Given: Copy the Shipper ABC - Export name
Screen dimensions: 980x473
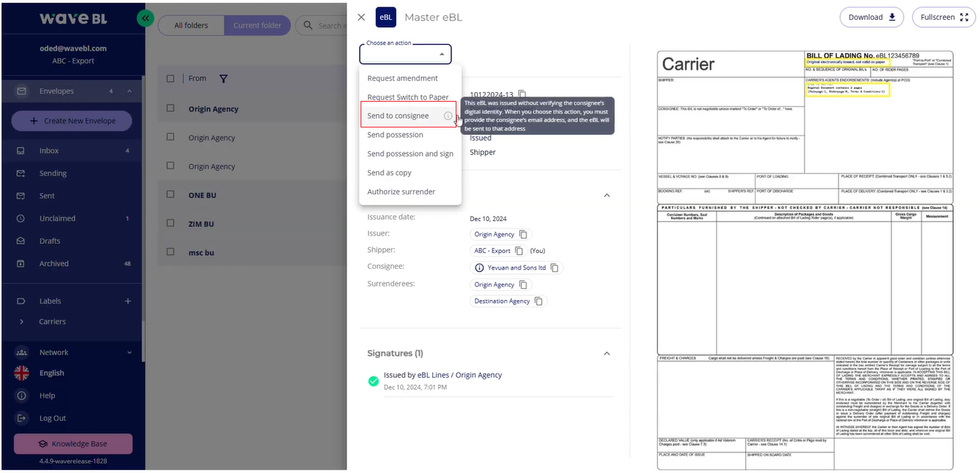Looking at the screenshot, I should [519, 250].
